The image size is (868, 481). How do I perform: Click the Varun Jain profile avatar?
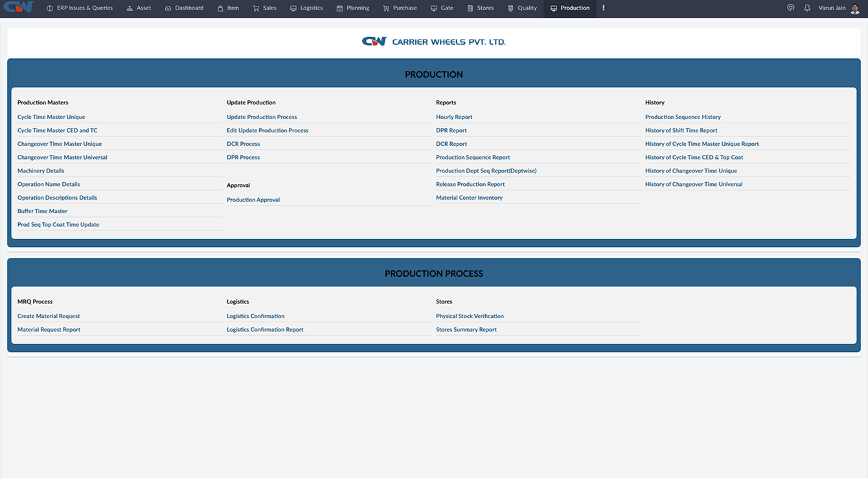[855, 8]
